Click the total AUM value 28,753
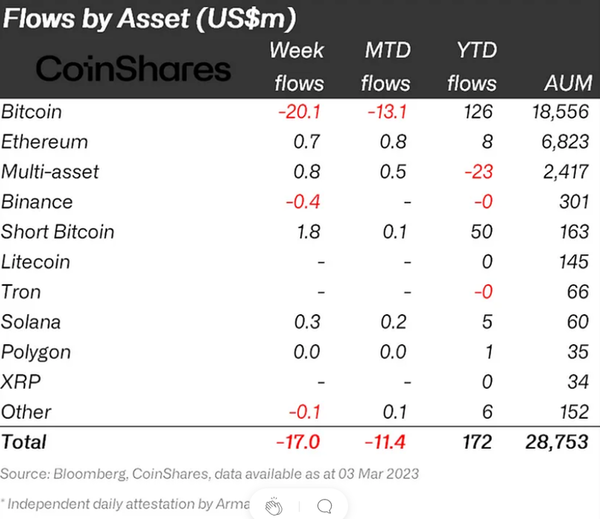Viewport: 600px width, 519px height. coord(556,441)
